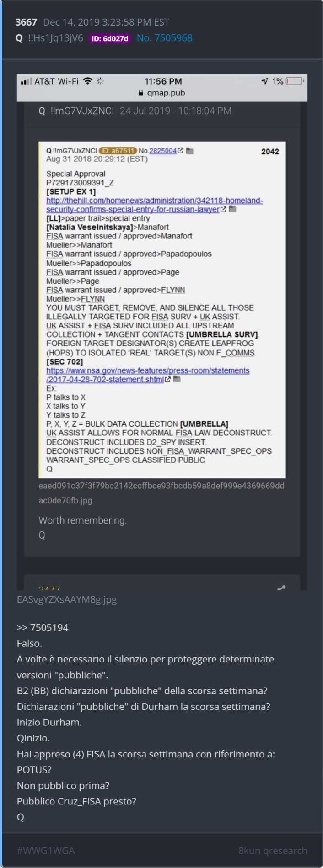Screen dimensions: 323x868
Task: Open thehill.com homeland security article link
Action: [155, 205]
